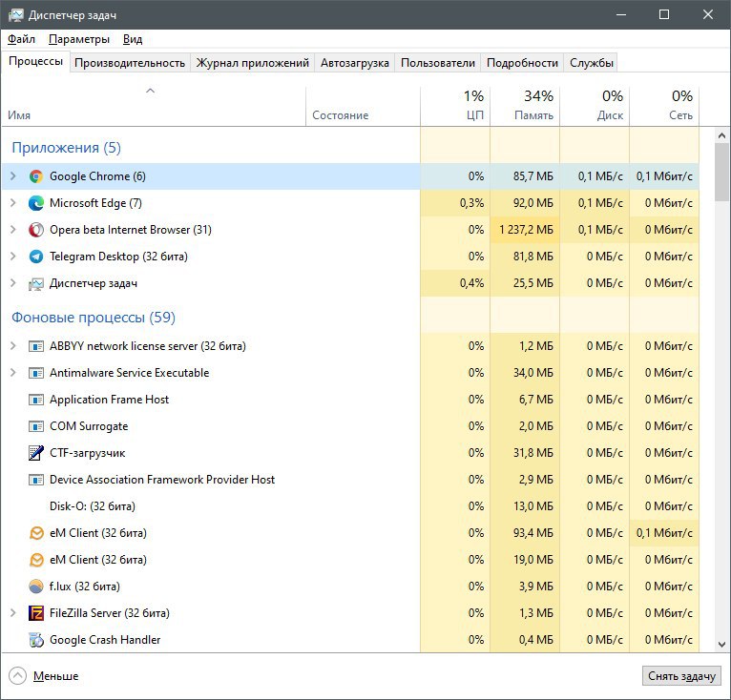731x700 pixels.
Task: Click the Google Chrome app icon
Action: coord(36,176)
